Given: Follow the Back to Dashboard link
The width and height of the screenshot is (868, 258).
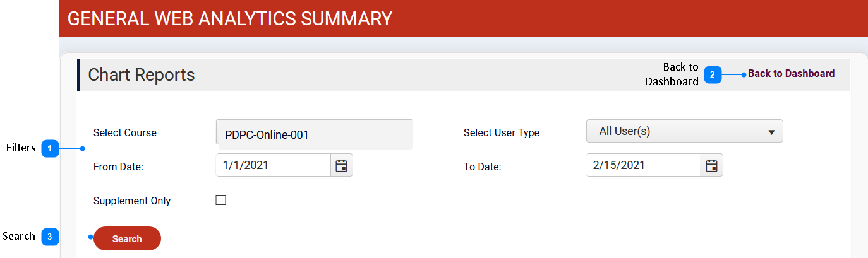Looking at the screenshot, I should click(791, 74).
